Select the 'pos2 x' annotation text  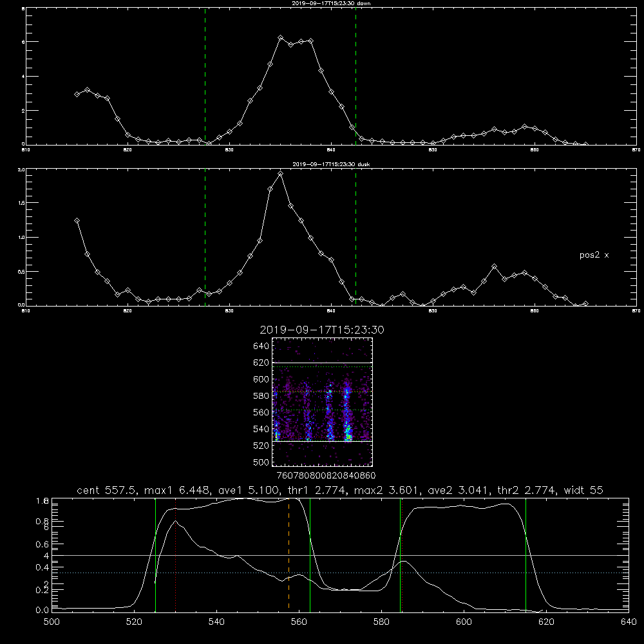pos(594,255)
